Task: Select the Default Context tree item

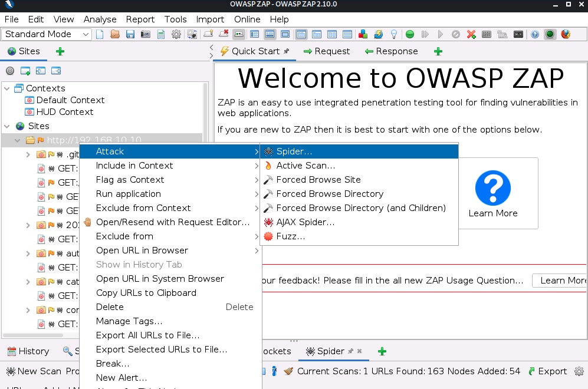Action: 64,100
